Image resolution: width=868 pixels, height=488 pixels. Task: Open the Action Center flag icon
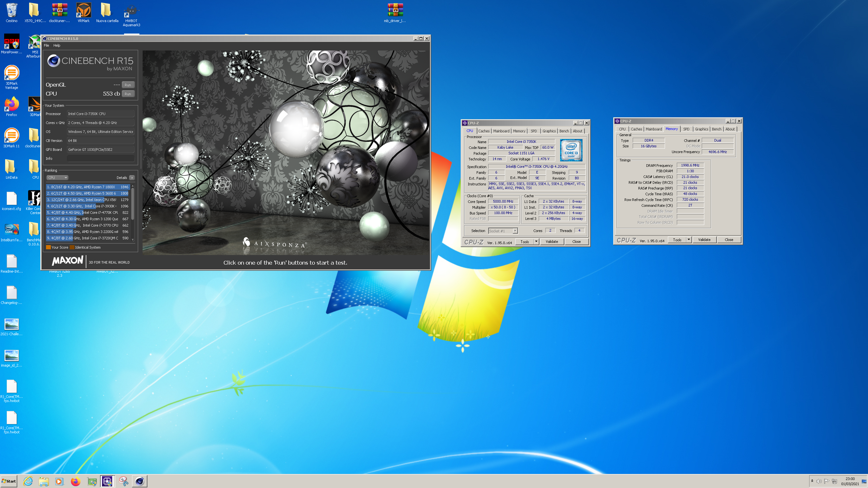click(826, 481)
